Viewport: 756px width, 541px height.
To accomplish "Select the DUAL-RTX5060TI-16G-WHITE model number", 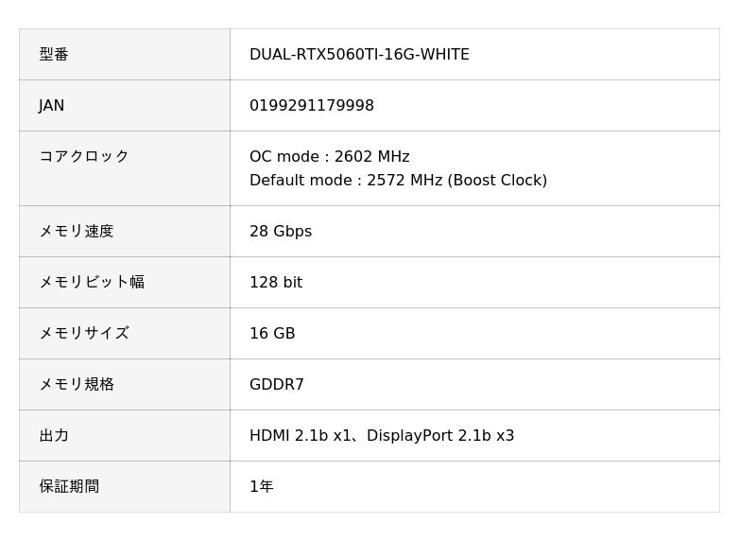I will point(359,55).
